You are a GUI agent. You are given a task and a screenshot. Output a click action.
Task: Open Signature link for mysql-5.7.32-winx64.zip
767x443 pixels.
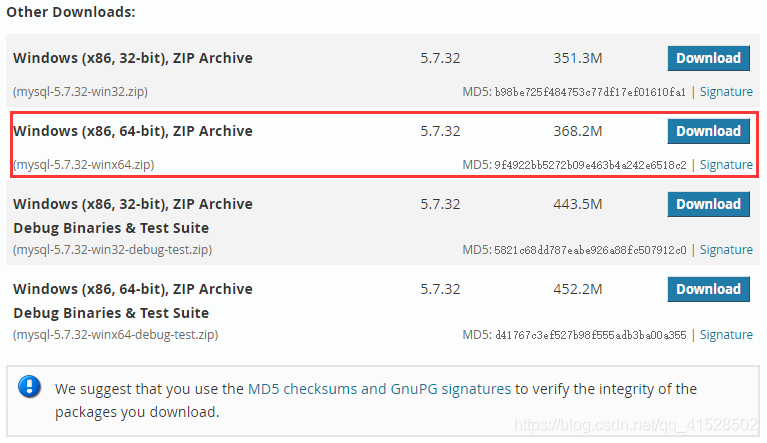pos(726,164)
